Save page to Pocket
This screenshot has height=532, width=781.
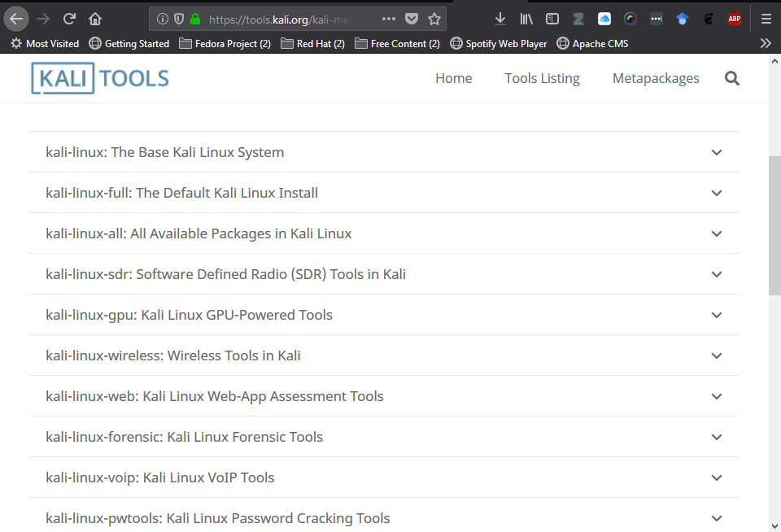click(x=412, y=19)
